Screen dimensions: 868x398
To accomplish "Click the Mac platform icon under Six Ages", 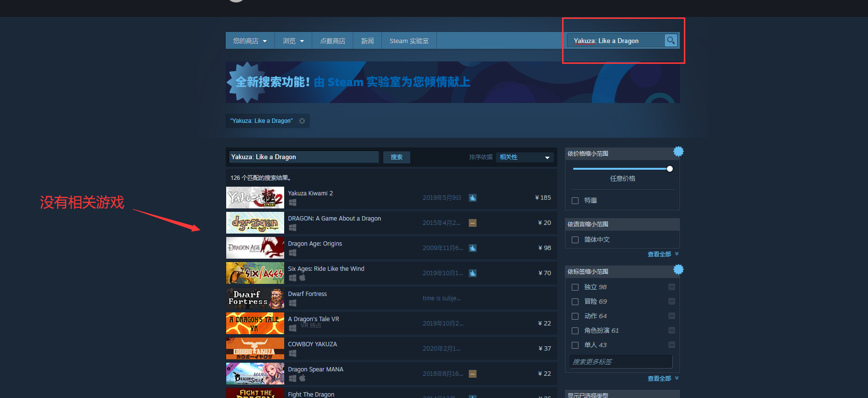I will (303, 278).
